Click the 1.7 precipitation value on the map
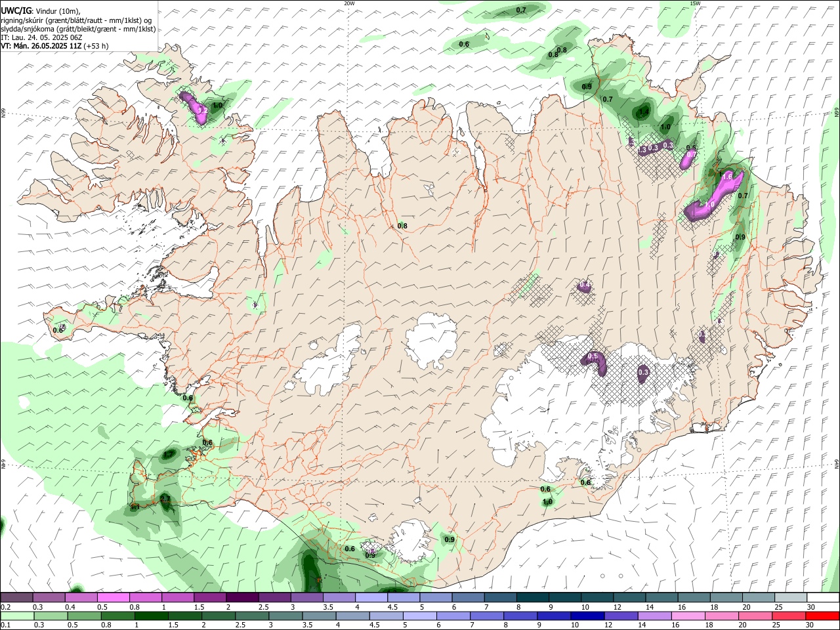840x630 pixels. [x=169, y=454]
